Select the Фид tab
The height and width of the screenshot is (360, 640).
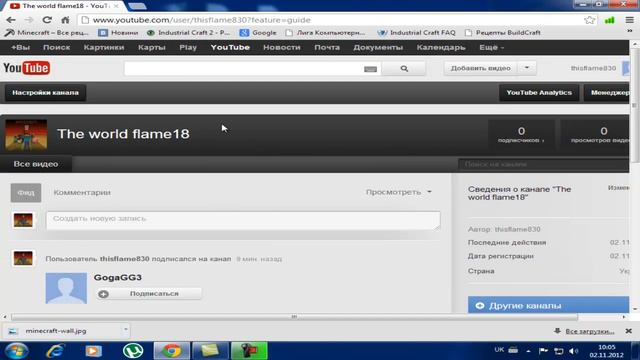coord(26,193)
